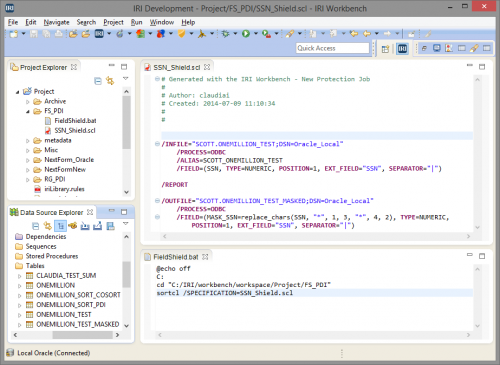Open the dropdown arrow next to the Run button
500x365 pixels.
tap(256, 34)
